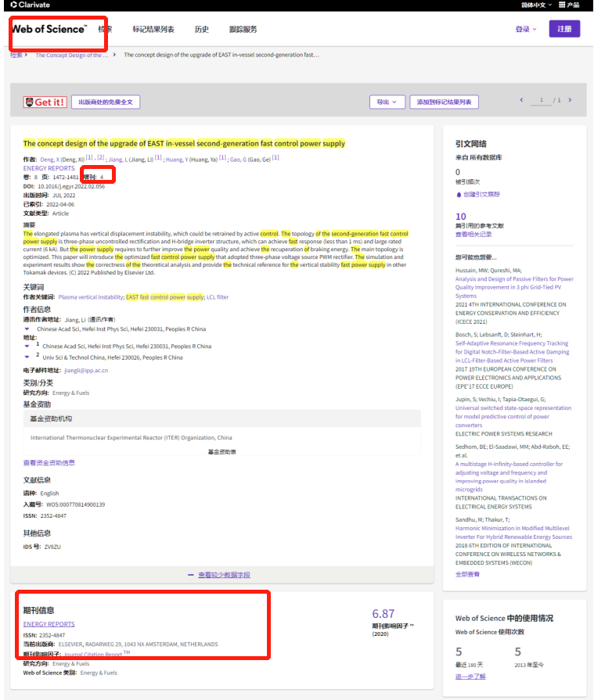Open author link Huang, Y
The width and height of the screenshot is (605, 700).
[177, 160]
